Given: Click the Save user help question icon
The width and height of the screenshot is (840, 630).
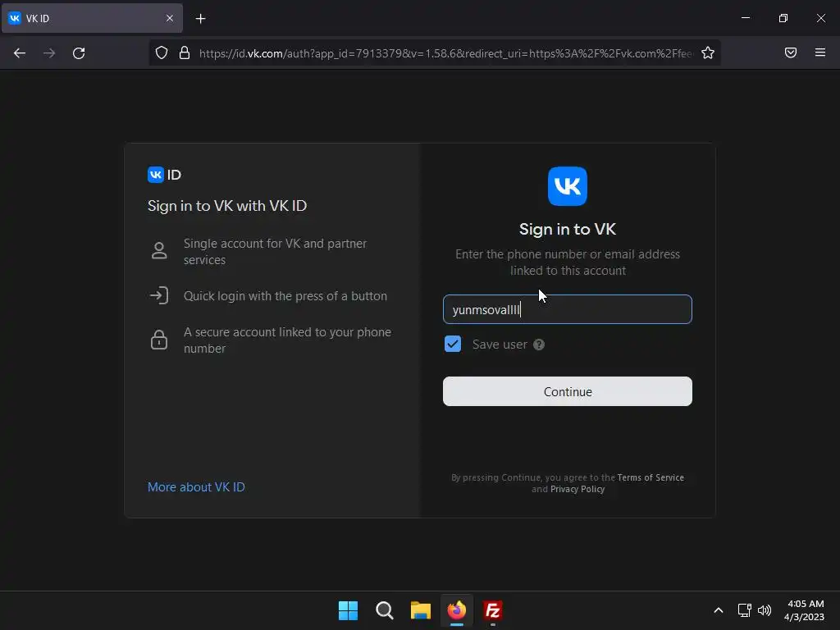Looking at the screenshot, I should 539,345.
